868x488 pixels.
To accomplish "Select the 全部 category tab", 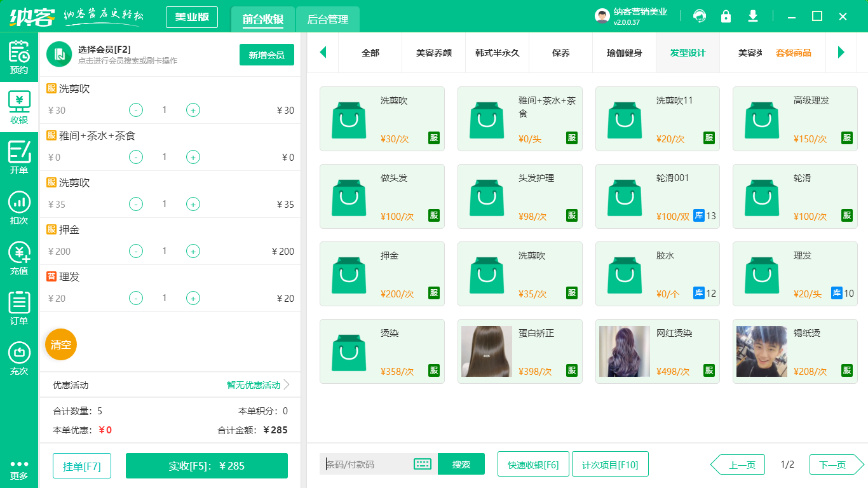I will click(370, 53).
